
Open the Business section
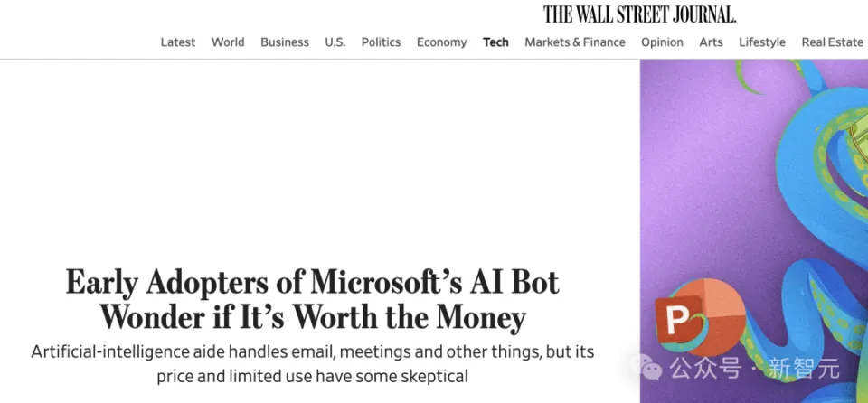pyautogui.click(x=285, y=42)
